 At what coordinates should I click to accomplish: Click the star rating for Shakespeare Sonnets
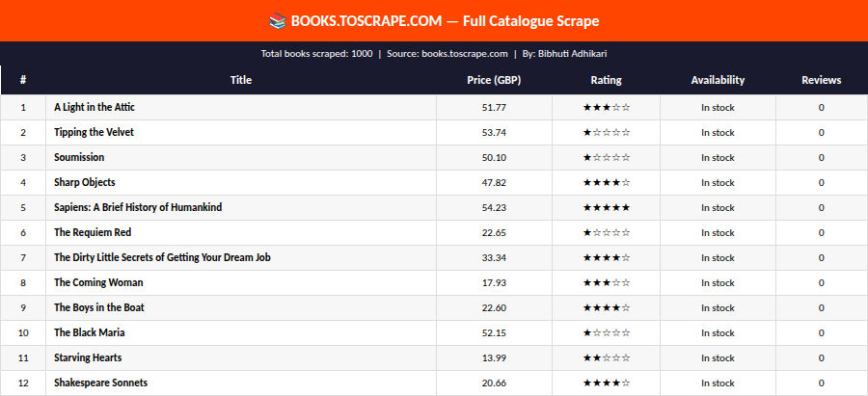607,383
